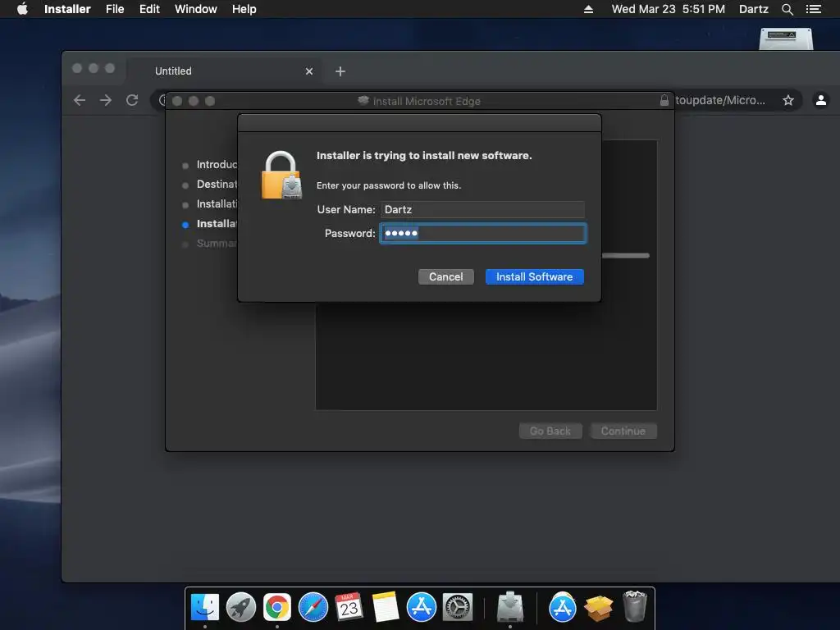840x630 pixels.
Task: Click 'Enter your password to allow this.' text
Action: [388, 185]
